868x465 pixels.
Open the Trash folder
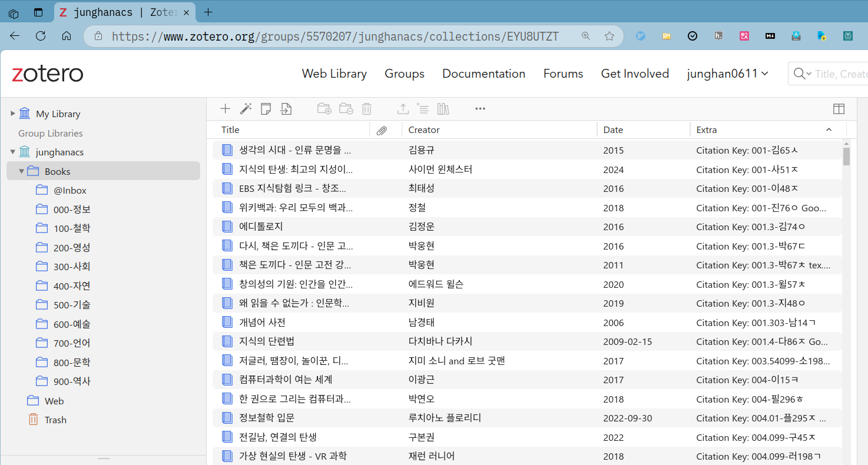[x=55, y=420]
